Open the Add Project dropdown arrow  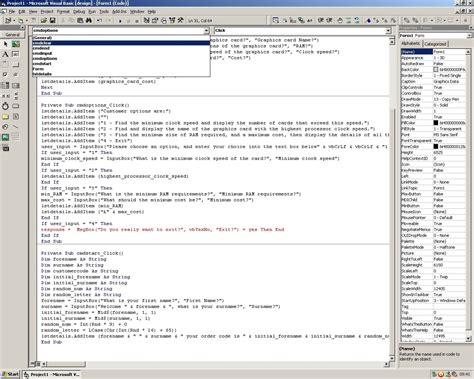13,21
